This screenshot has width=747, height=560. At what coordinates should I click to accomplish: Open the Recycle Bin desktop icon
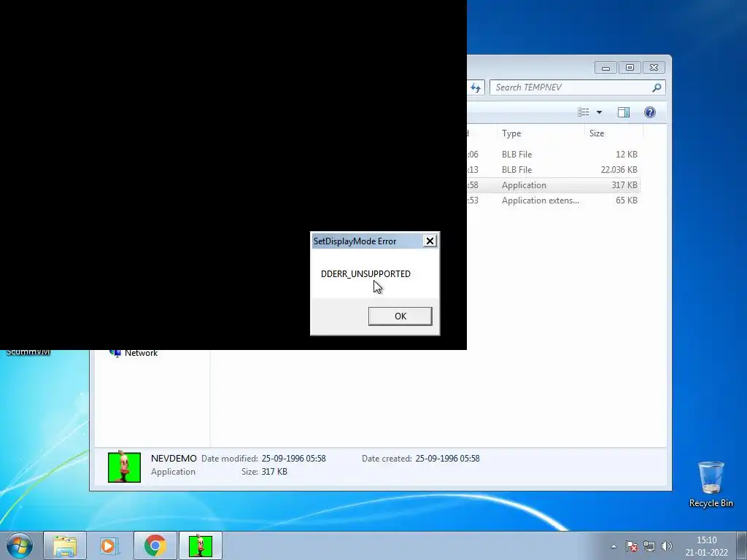(x=711, y=483)
